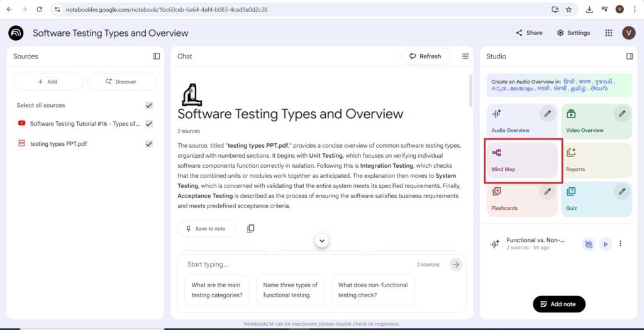This screenshot has height=330, width=644.
Task: Edit Audio Overview customization pencil
Action: click(x=548, y=114)
